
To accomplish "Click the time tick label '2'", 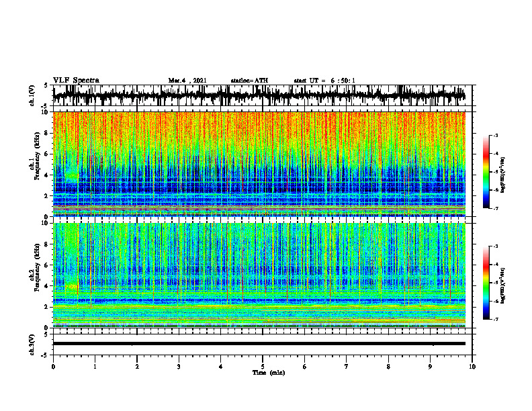I will click(x=137, y=367).
